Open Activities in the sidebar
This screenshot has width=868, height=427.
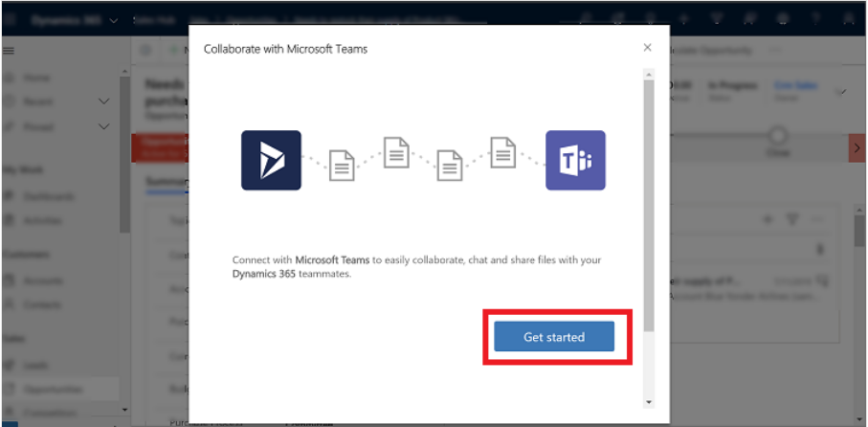pos(43,221)
